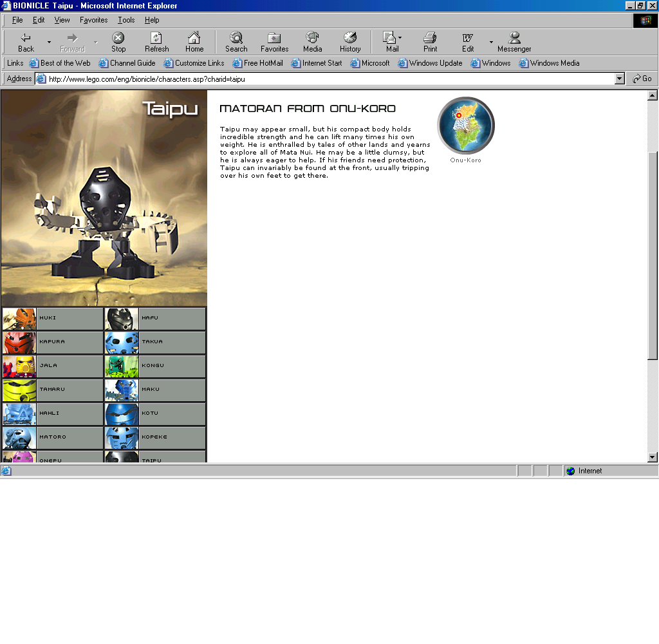659x644 pixels.
Task: Open the Mail button dropdown arrow
Action: [x=400, y=38]
